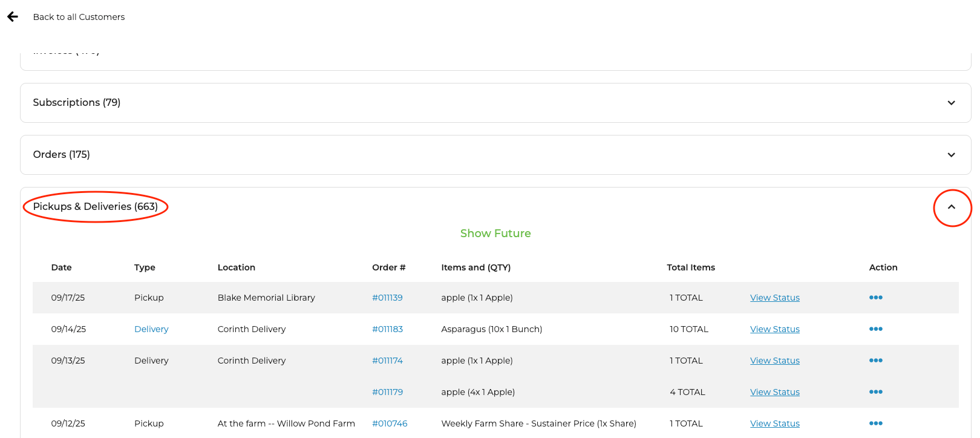Open action menu for order #011174
The image size is (980, 438).
pos(876,361)
